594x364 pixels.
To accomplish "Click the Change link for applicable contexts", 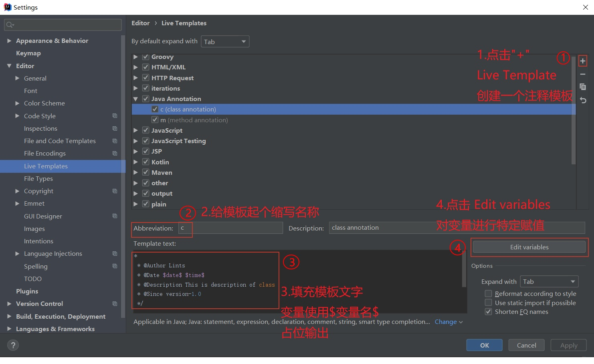I will pyautogui.click(x=445, y=322).
